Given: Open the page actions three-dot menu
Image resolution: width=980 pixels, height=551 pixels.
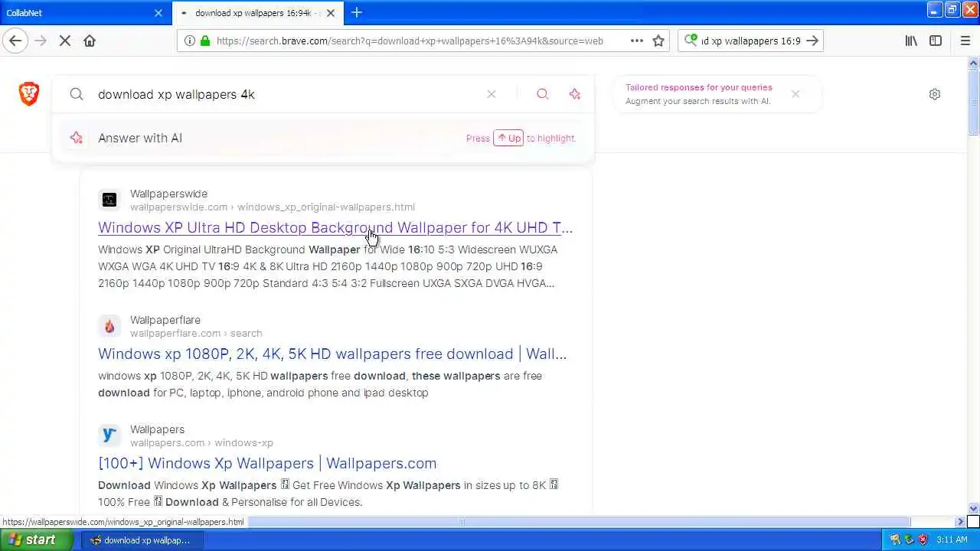Looking at the screenshot, I should pos(636,41).
